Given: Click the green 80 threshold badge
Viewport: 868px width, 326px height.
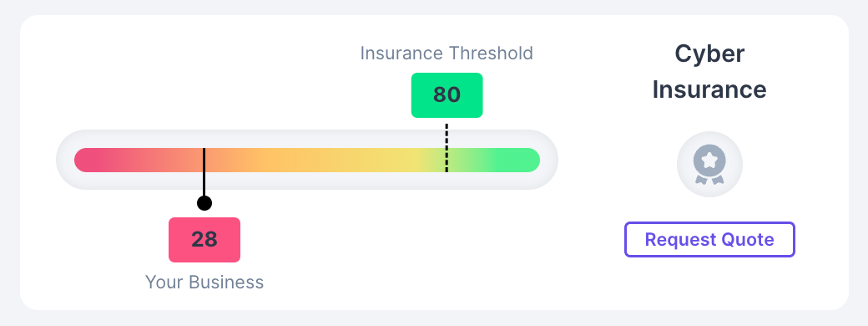Looking at the screenshot, I should pos(447,95).
